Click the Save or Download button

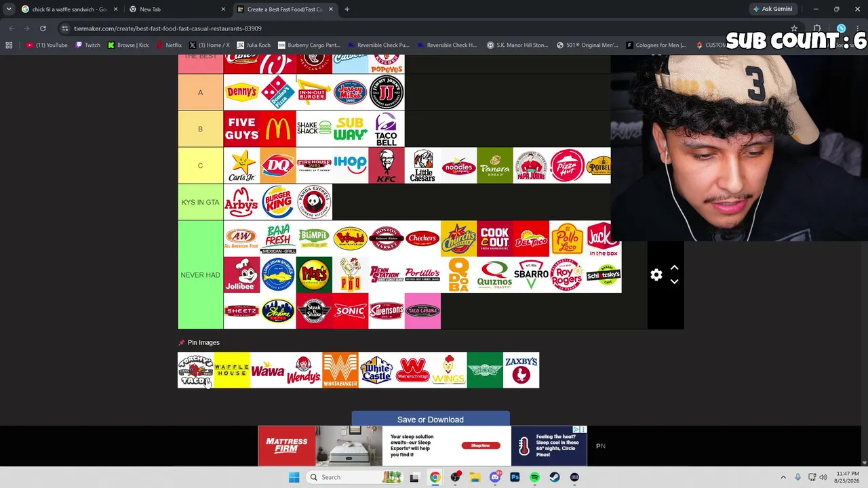point(431,420)
